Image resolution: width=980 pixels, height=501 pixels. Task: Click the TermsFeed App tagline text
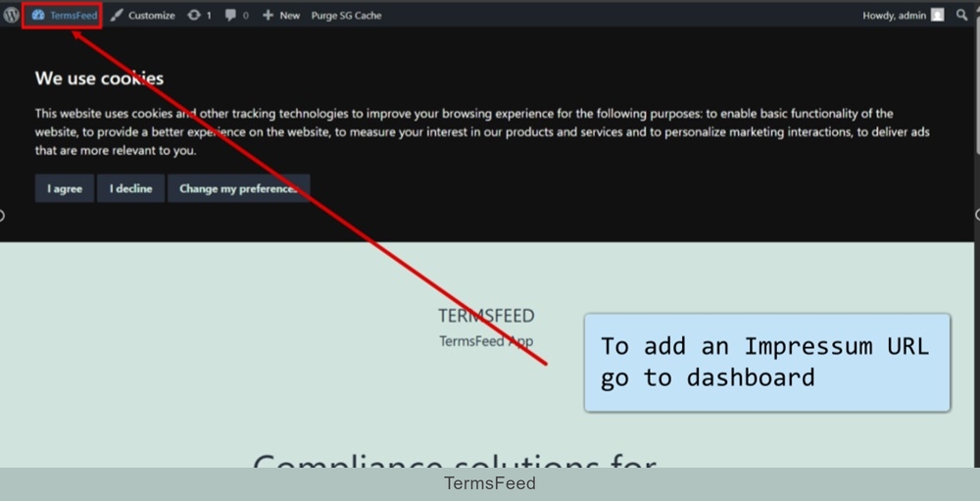click(486, 341)
